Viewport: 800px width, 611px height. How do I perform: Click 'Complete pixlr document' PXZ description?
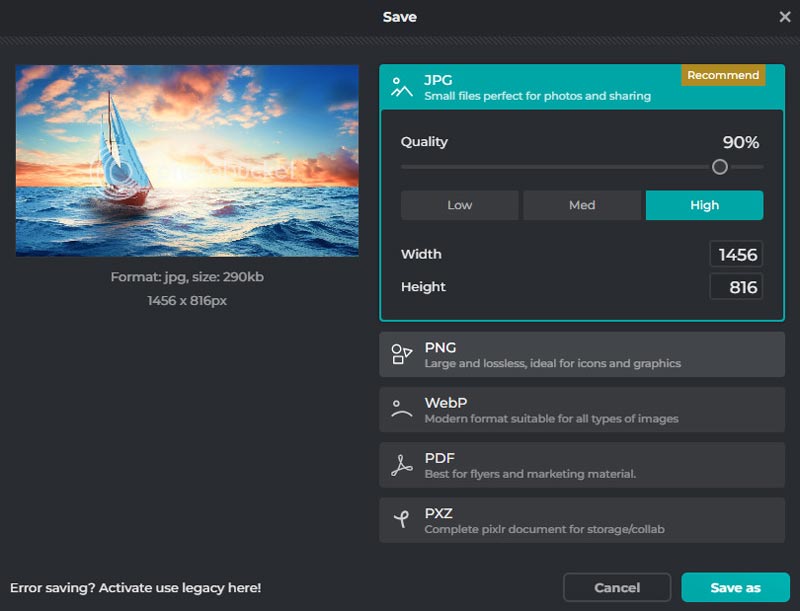click(544, 529)
